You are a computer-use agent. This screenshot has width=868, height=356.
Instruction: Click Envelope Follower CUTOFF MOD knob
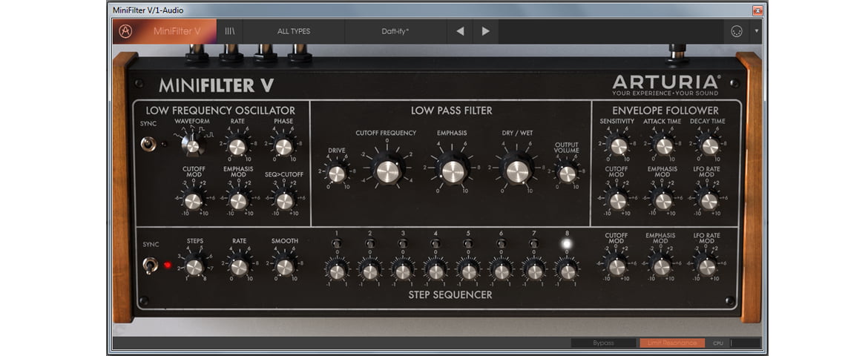tap(617, 201)
